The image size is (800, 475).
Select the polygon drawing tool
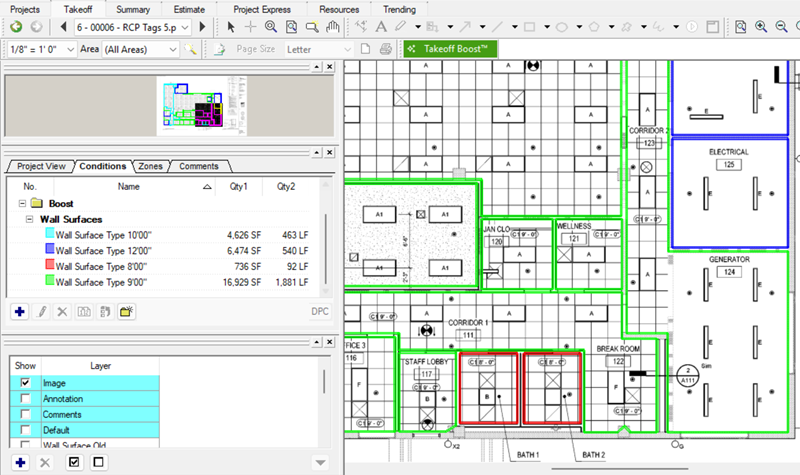coord(594,27)
